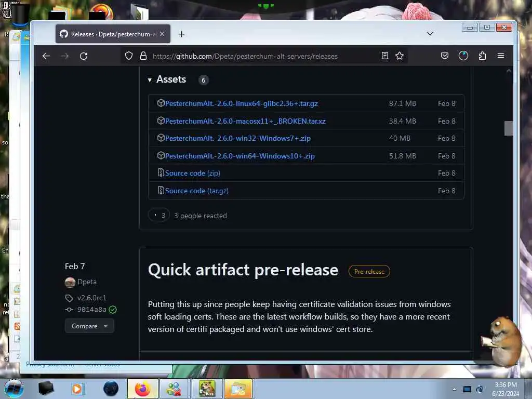The width and height of the screenshot is (532, 399).
Task: Open the Quick artifact pre-release title
Action: pos(243,270)
